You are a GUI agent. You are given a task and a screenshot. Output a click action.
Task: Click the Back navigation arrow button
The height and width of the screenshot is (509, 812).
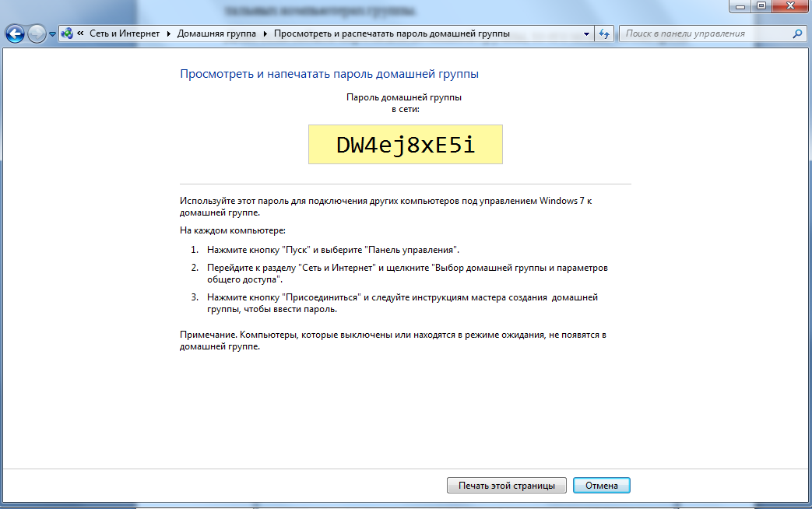tap(15, 33)
